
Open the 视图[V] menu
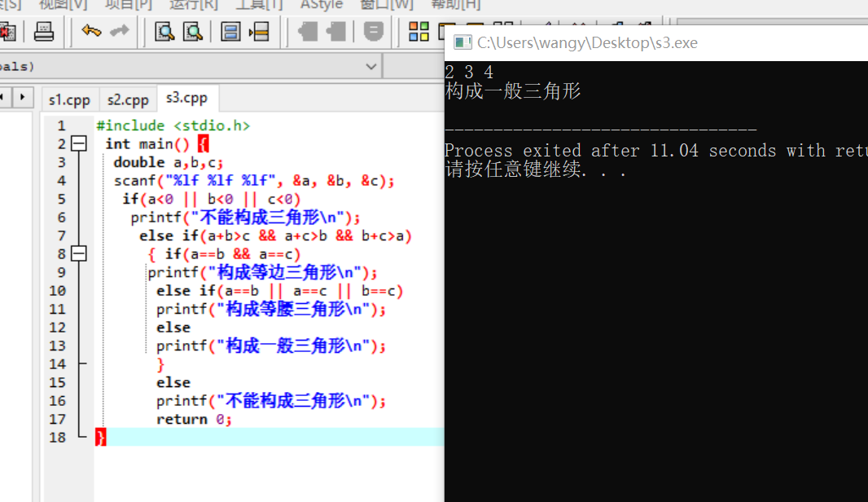point(64,5)
